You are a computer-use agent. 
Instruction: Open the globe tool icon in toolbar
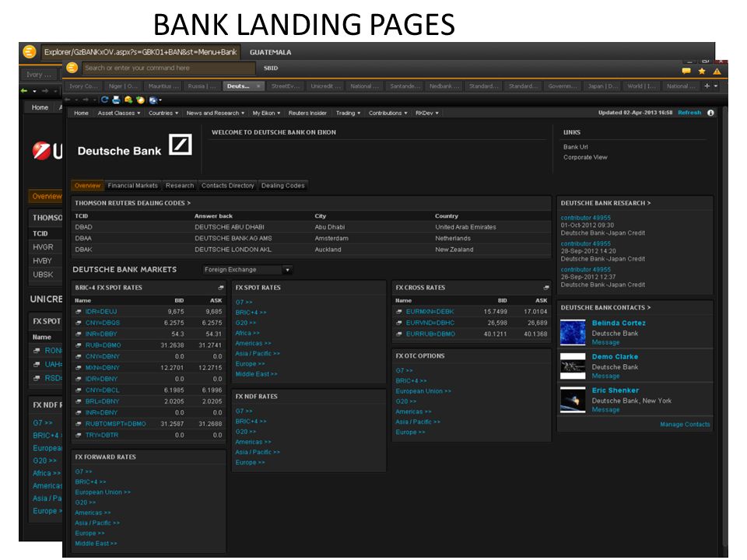pyautogui.click(x=153, y=100)
